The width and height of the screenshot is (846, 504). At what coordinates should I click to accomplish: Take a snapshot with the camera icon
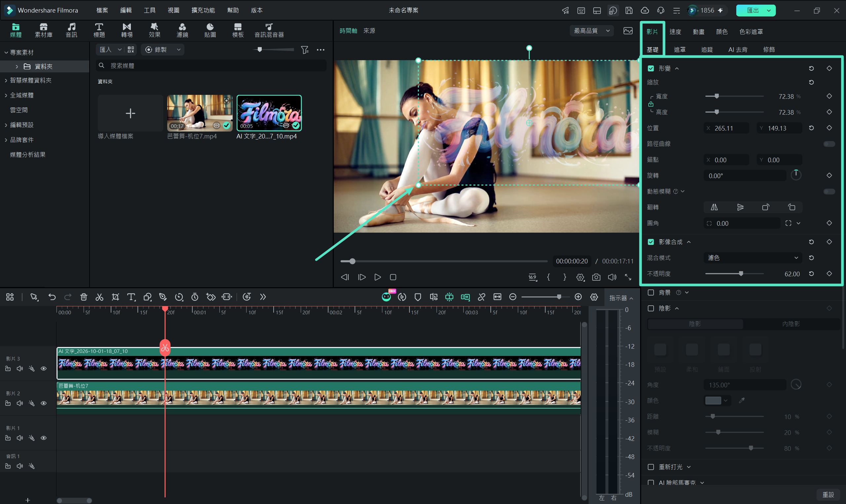point(596,277)
